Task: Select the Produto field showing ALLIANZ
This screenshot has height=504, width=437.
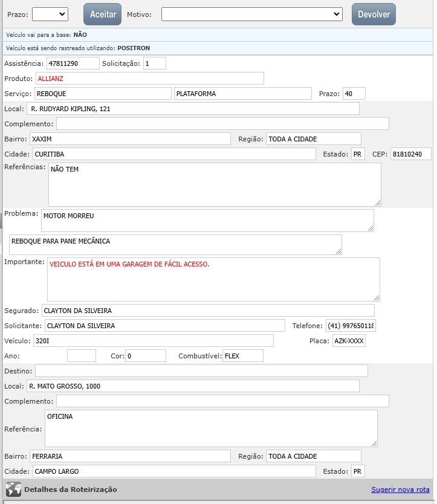Action: click(x=149, y=79)
